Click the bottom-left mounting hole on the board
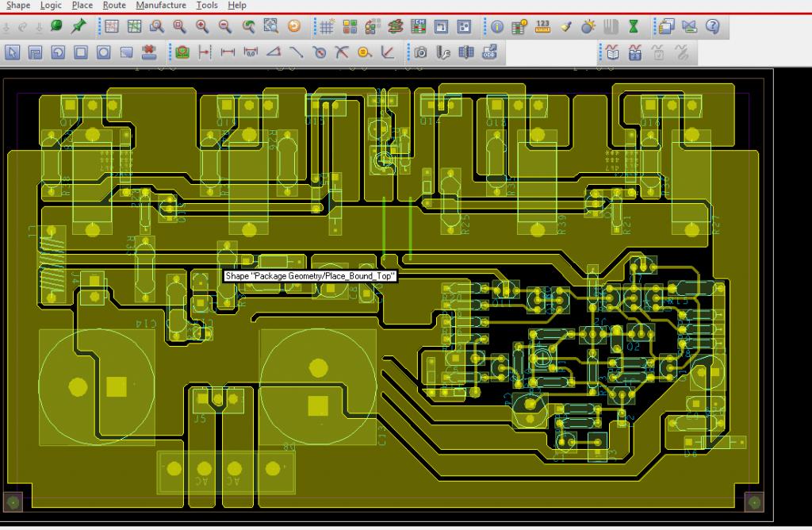 click(13, 502)
